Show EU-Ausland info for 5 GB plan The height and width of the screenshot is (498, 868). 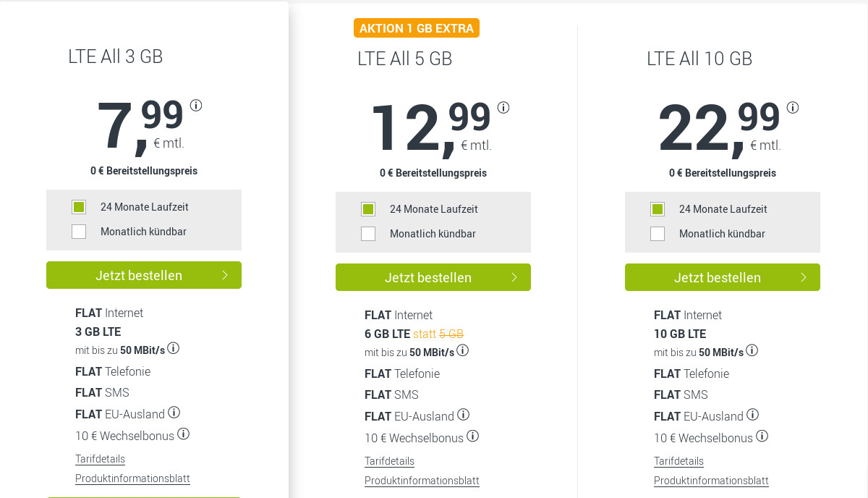pos(464,415)
